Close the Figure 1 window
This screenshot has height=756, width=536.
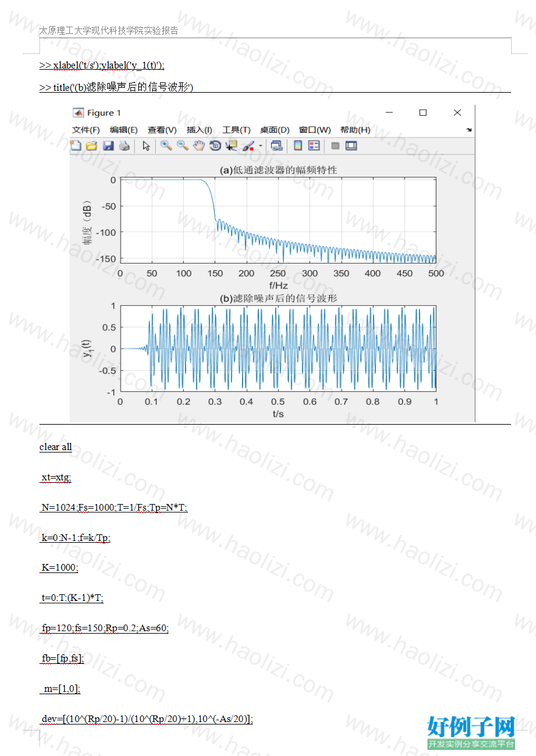click(457, 113)
